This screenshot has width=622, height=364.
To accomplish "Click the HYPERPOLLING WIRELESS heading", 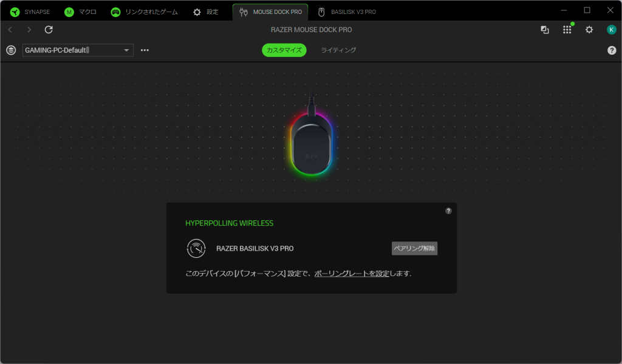I will (229, 223).
